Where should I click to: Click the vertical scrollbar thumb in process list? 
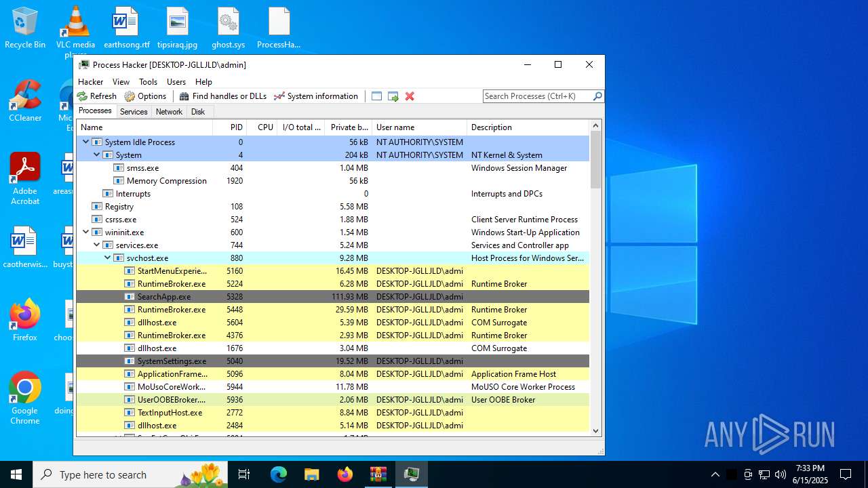point(596,159)
